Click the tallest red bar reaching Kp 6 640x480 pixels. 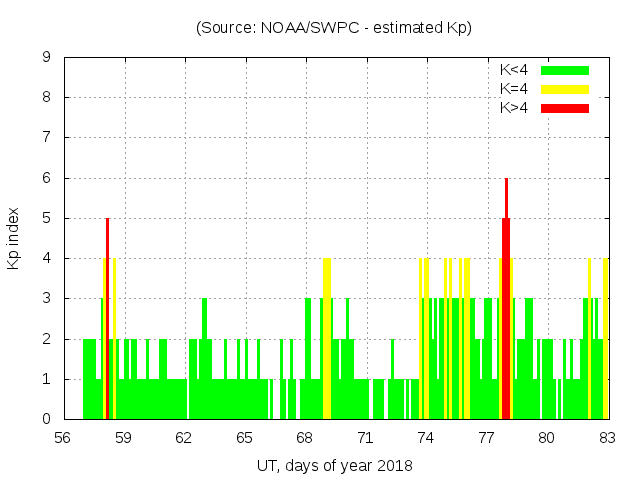tap(507, 300)
